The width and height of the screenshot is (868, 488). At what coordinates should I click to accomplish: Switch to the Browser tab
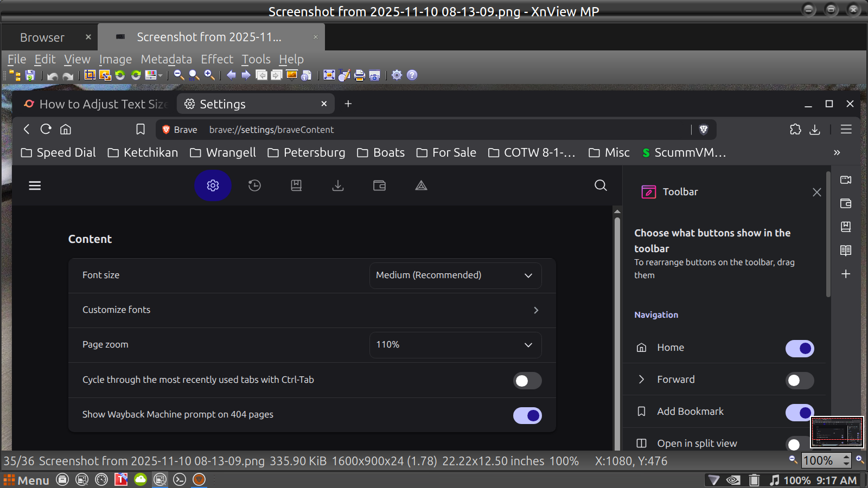pos(42,37)
